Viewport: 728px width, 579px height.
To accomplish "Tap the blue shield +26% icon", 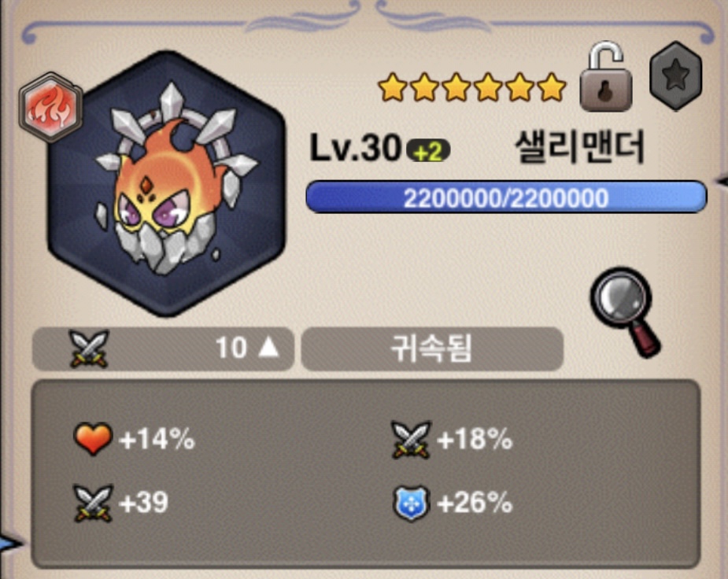I will 411,503.
